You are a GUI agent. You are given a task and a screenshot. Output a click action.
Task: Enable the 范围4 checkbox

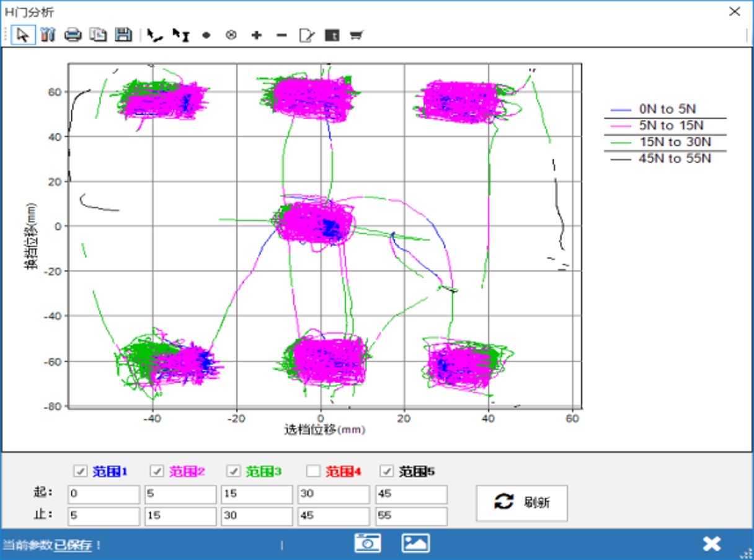tap(314, 471)
